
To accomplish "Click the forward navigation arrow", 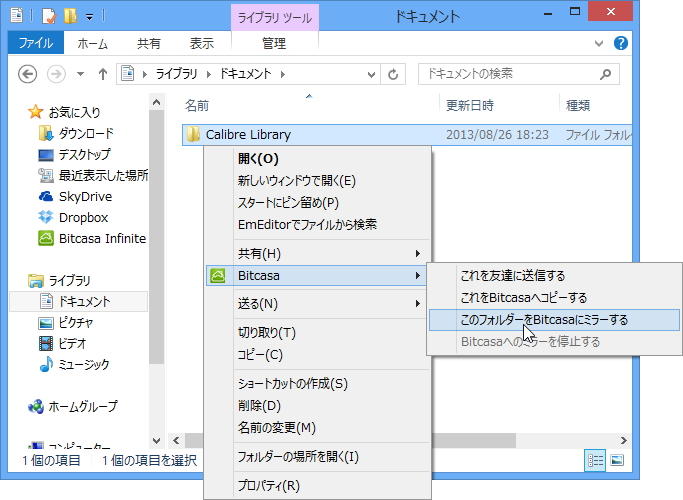I will (x=56, y=74).
